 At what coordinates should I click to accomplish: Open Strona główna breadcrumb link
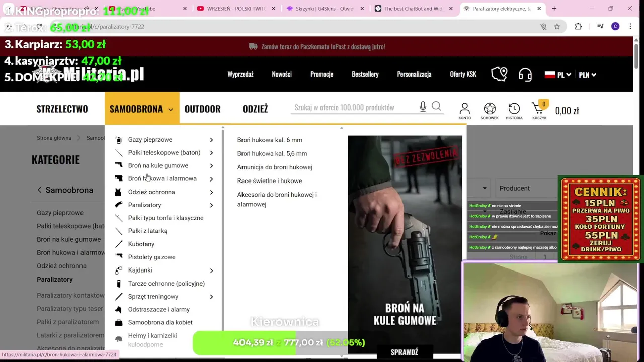pyautogui.click(x=54, y=138)
